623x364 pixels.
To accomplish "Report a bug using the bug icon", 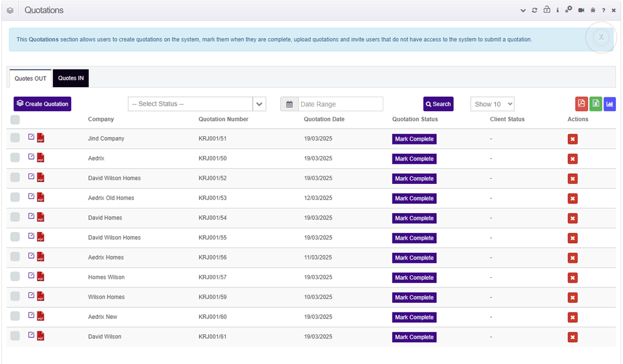I will click(x=592, y=10).
